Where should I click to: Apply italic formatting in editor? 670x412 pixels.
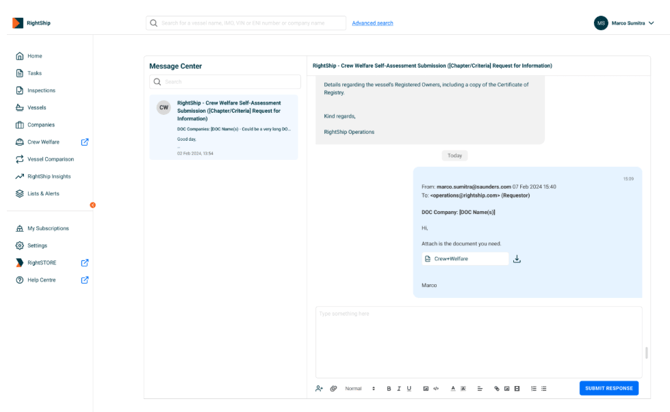[x=399, y=389]
